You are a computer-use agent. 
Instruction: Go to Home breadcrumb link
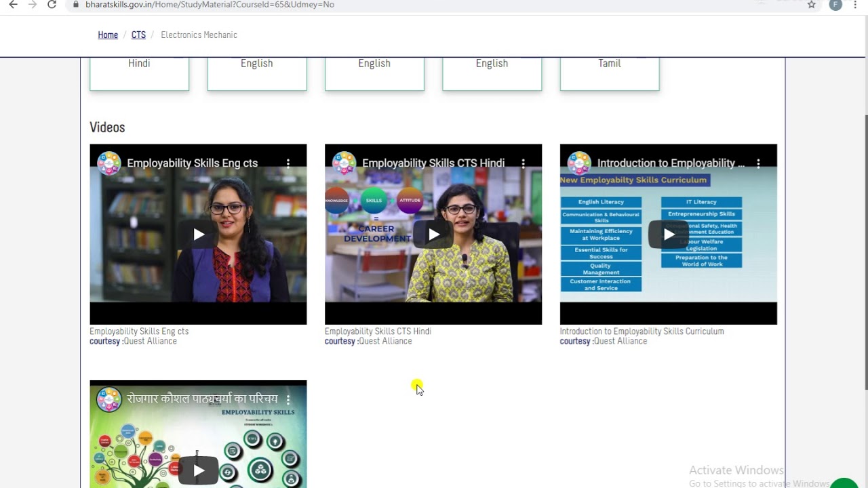(x=108, y=35)
